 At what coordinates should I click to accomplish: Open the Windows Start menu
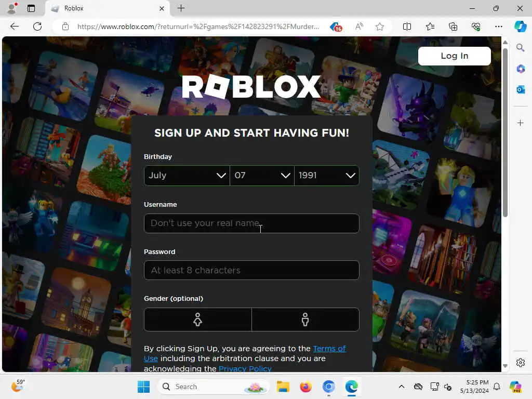tap(143, 387)
